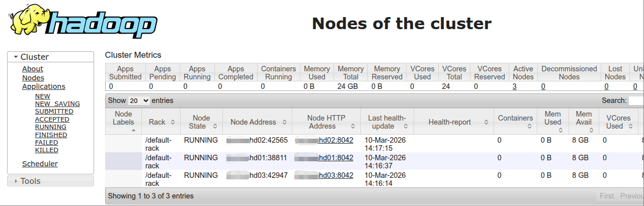644x206 pixels.
Task: Expand the Tools section
Action: [x=16, y=181]
